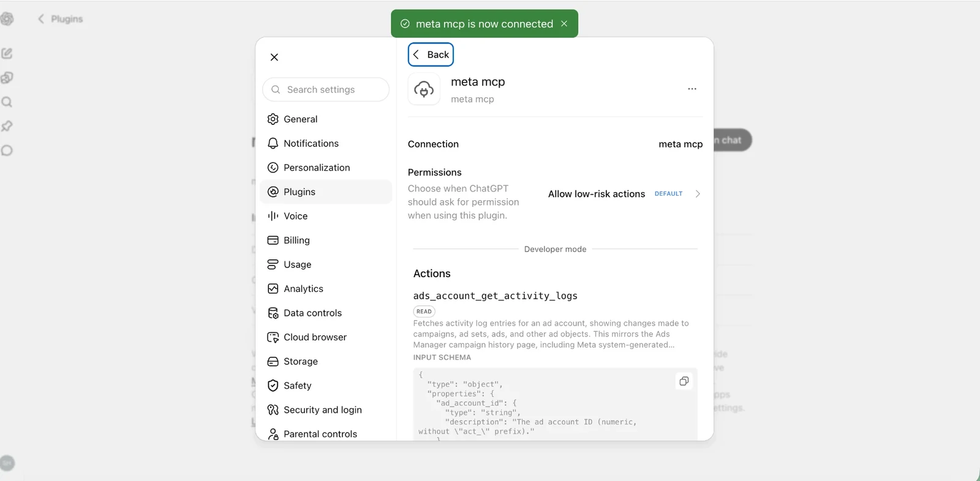
Task: Open Cloud browser settings
Action: coord(326,337)
